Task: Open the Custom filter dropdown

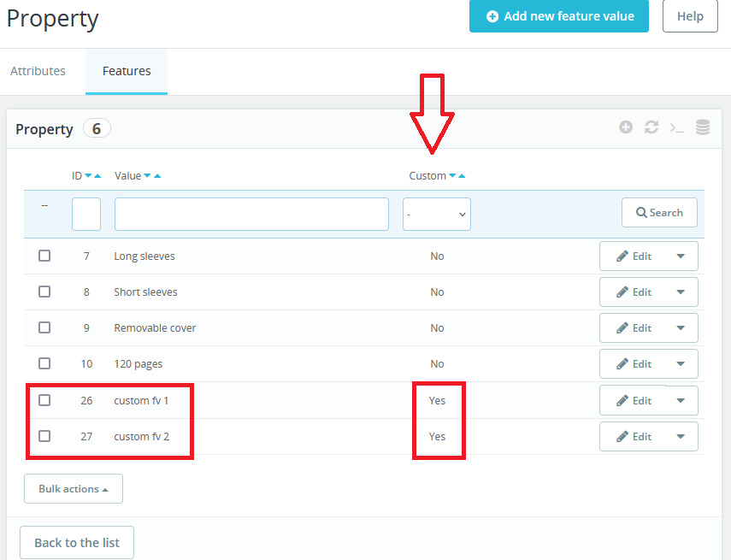Action: coord(437,214)
